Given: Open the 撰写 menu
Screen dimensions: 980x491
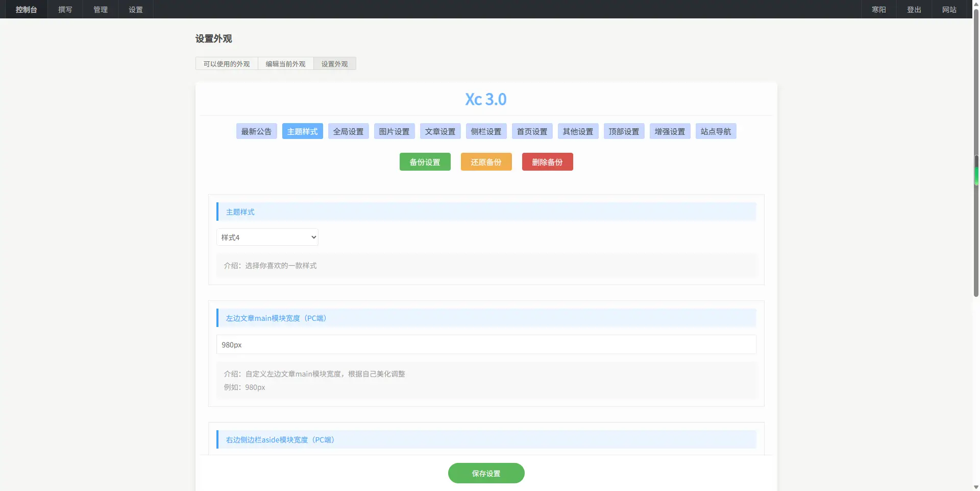Looking at the screenshot, I should pos(65,10).
